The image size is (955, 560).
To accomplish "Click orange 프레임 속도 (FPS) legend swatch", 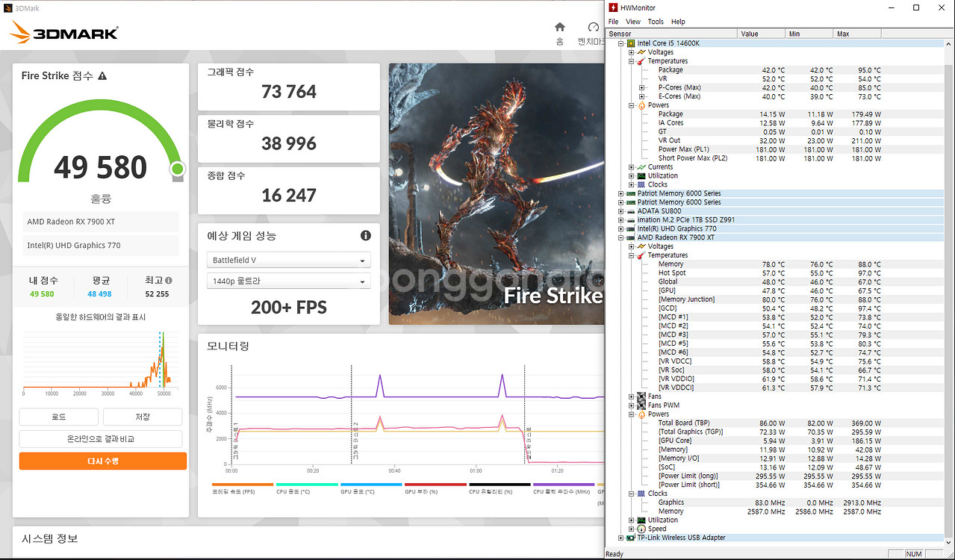I will coord(243,485).
